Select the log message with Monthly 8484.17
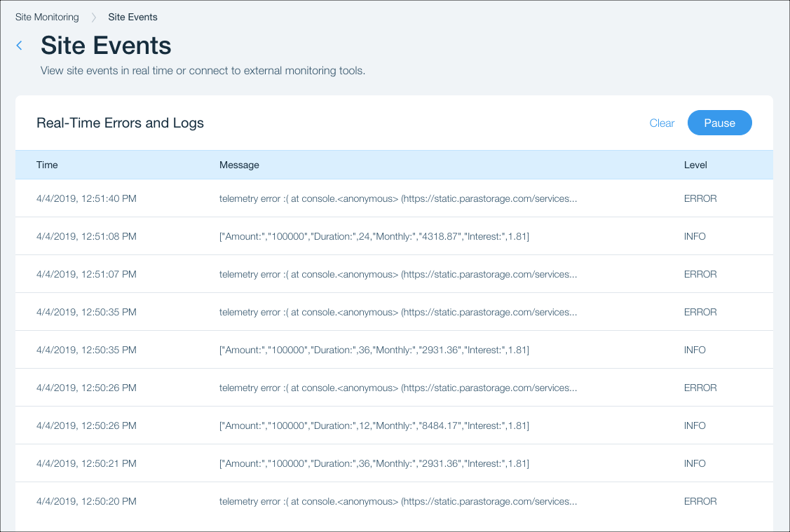The image size is (790, 532). coord(374,425)
